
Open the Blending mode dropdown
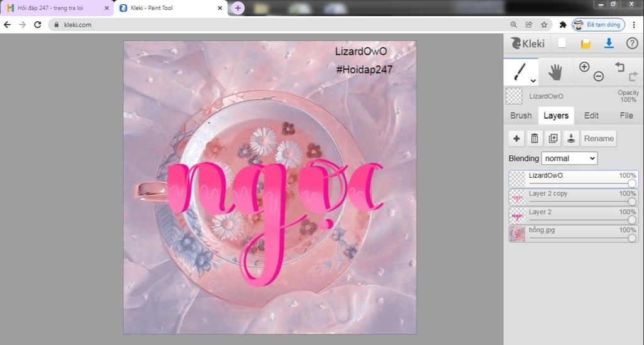pos(569,158)
